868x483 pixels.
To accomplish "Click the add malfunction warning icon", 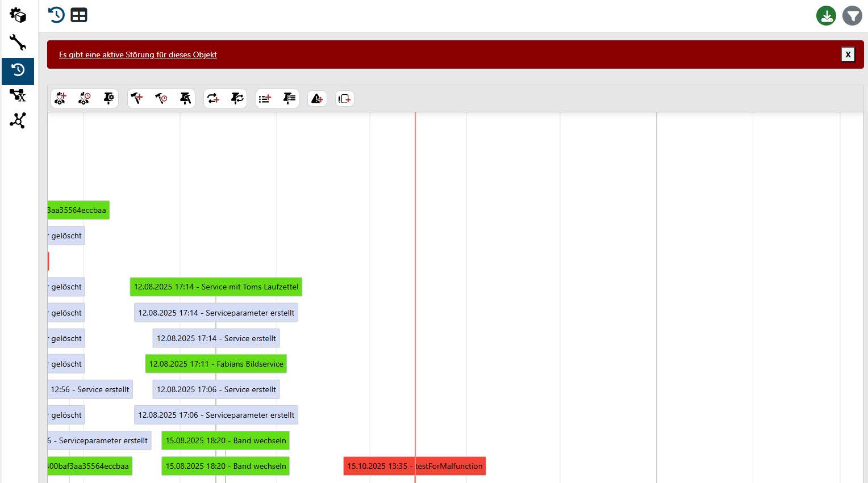I will tap(317, 99).
